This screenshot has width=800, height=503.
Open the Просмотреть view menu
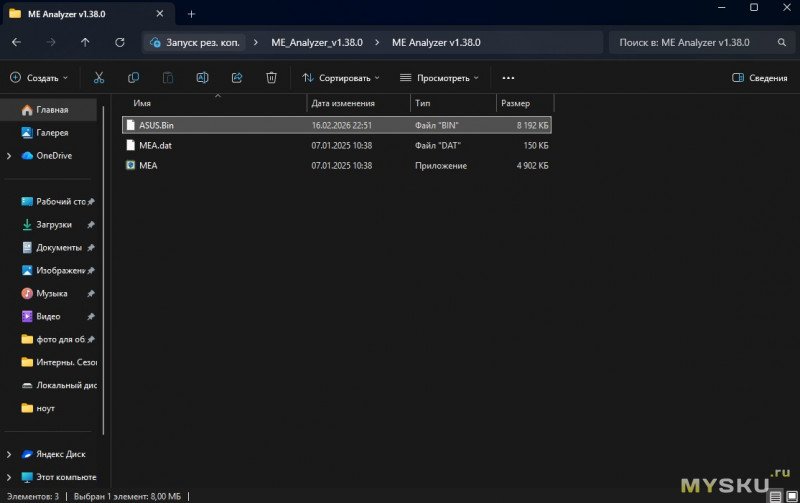[x=439, y=77]
